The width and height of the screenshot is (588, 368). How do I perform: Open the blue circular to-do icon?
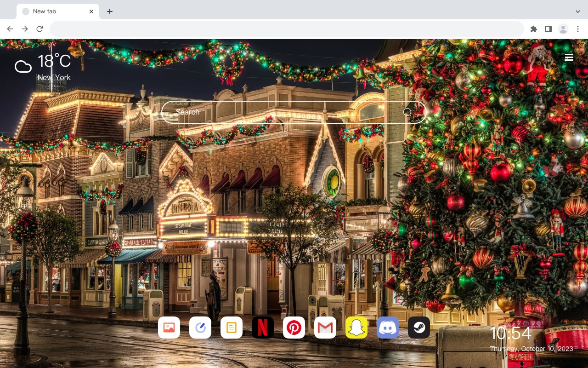[200, 328]
